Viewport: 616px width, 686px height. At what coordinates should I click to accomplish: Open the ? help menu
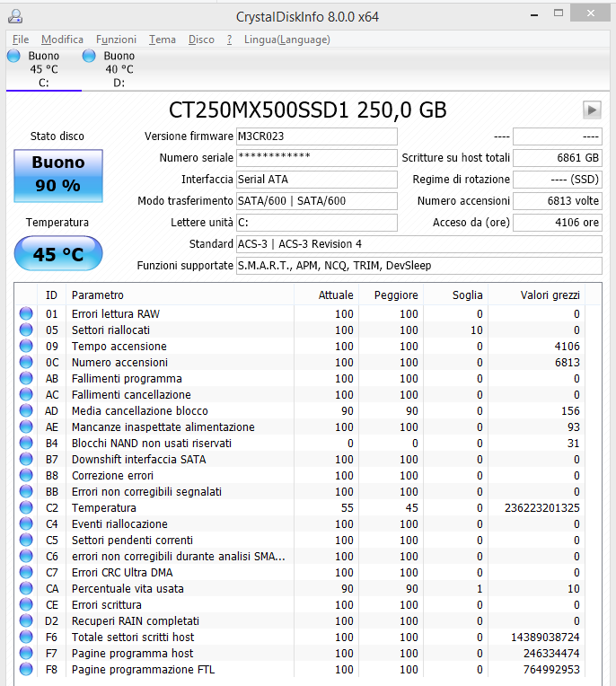tap(229, 40)
